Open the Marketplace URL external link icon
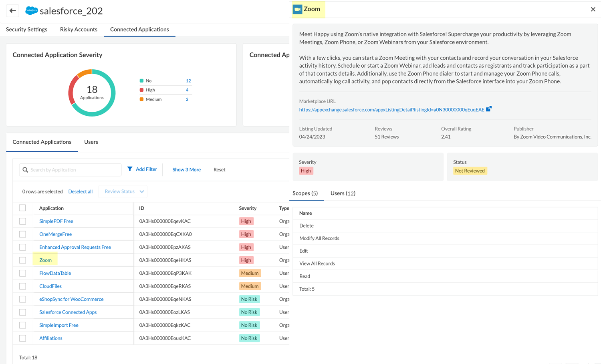601x364 pixels. click(488, 109)
